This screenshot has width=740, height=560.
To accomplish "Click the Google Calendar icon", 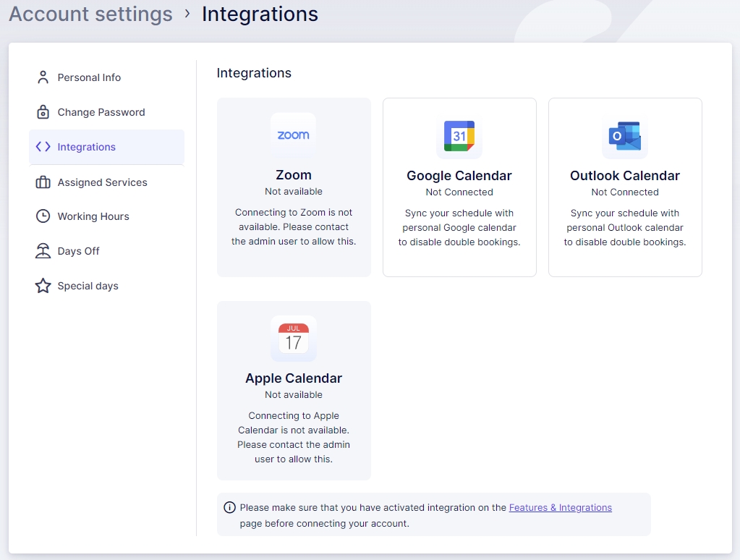I will (x=459, y=136).
